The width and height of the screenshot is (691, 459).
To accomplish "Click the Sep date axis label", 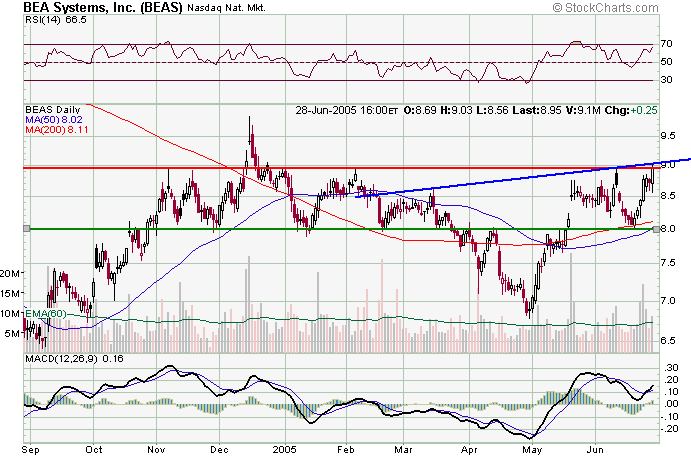I will [x=30, y=450].
